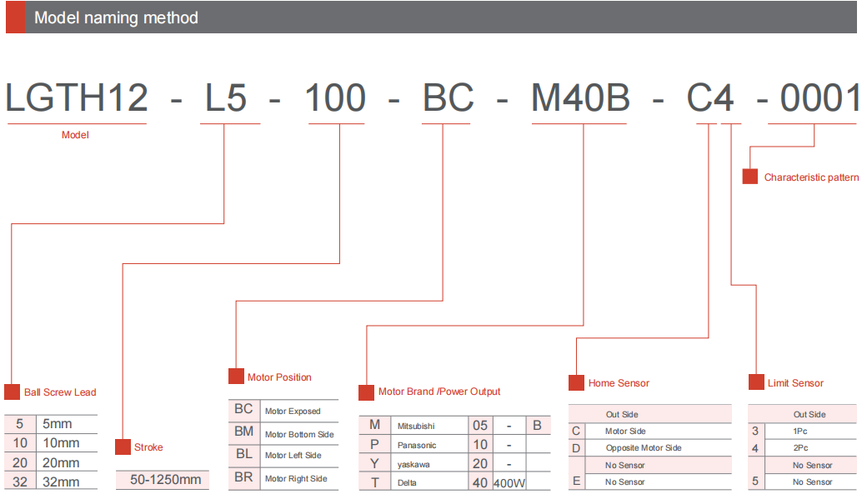Click the red square marker next to Stroke
Viewport: 862px width, 504px height.
(123, 447)
